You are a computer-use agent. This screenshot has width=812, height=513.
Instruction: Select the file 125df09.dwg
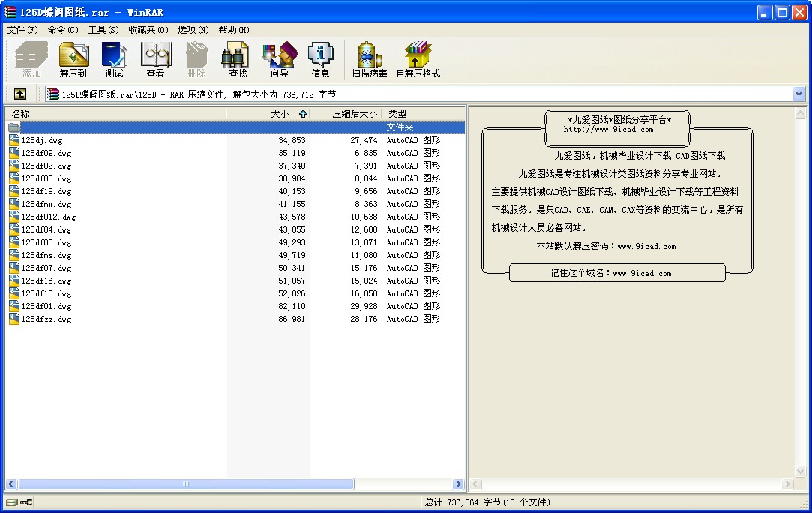point(46,153)
